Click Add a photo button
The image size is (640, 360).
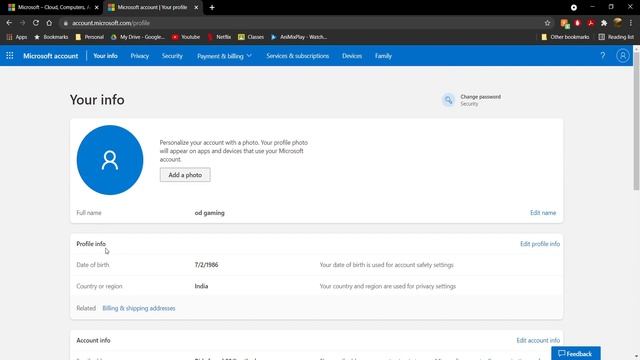tap(185, 175)
